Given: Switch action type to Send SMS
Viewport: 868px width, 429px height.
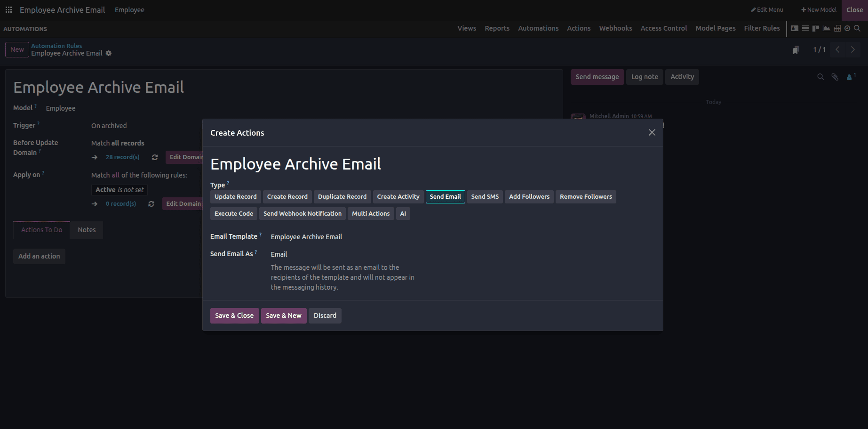Looking at the screenshot, I should [x=485, y=196].
